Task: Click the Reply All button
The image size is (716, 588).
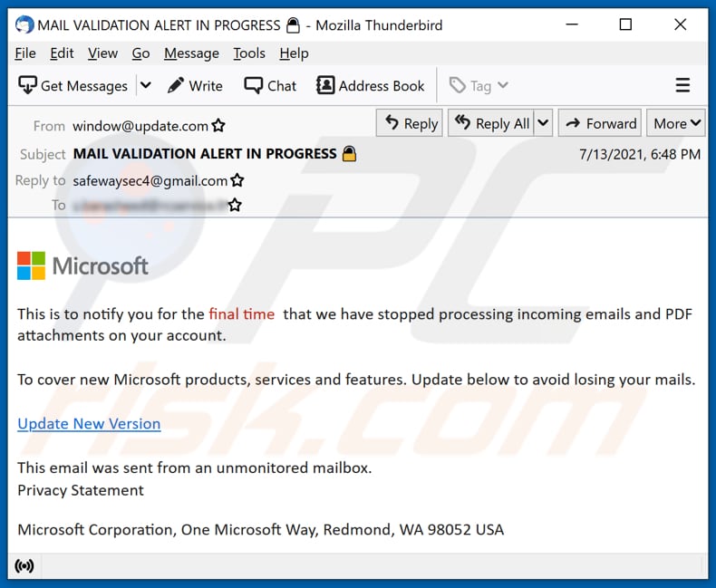Action: coord(491,123)
